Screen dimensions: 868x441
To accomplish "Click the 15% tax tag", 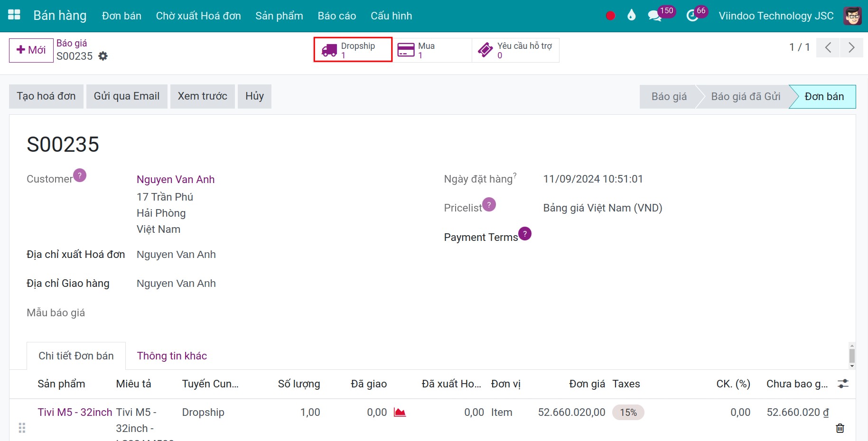I will coord(628,413).
